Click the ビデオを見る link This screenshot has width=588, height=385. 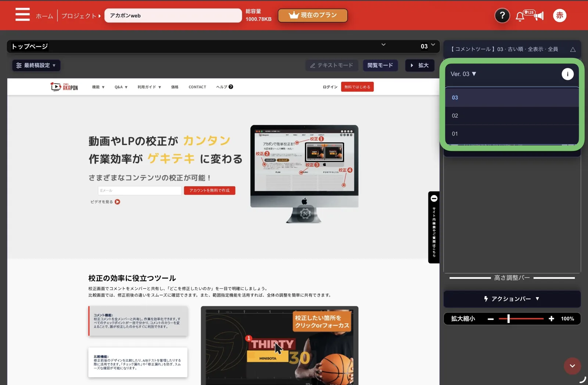tap(102, 202)
